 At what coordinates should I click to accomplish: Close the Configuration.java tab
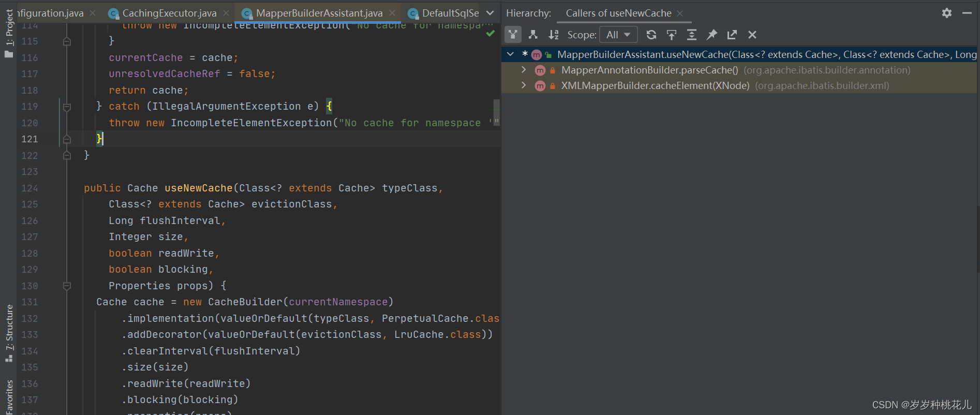tap(93, 13)
